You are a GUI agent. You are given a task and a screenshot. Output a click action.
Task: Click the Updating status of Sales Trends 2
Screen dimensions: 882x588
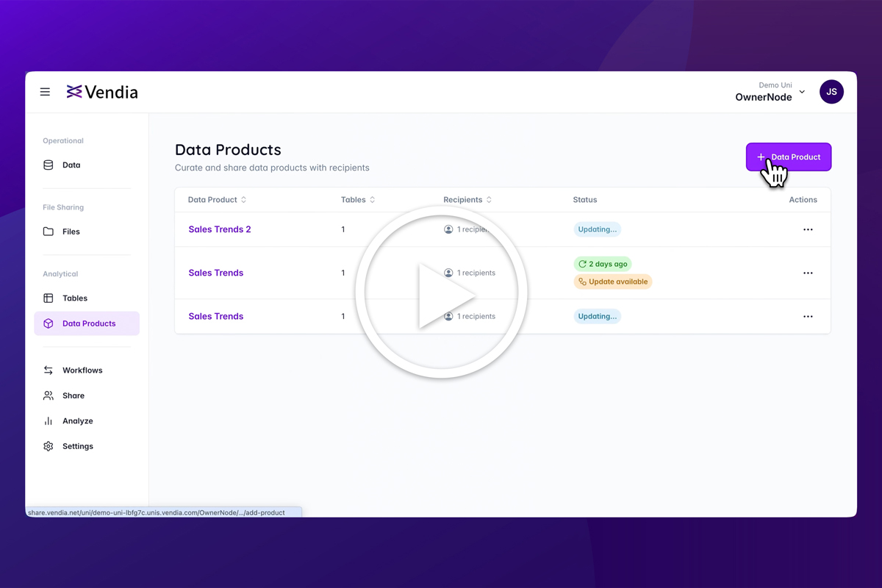pyautogui.click(x=598, y=229)
